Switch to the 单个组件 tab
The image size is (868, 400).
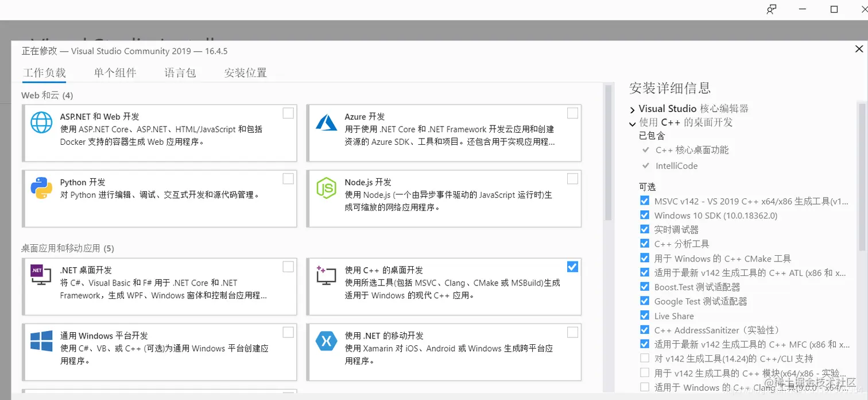pos(115,72)
